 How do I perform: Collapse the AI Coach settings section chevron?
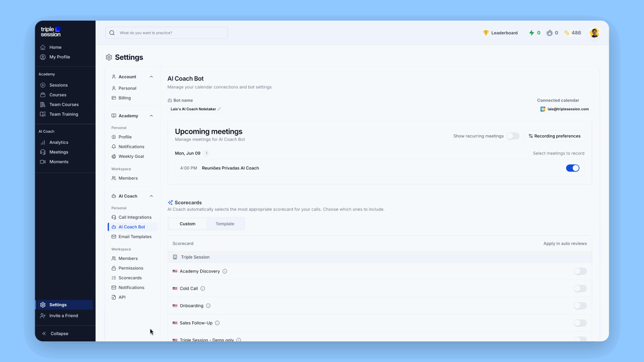[x=151, y=196]
